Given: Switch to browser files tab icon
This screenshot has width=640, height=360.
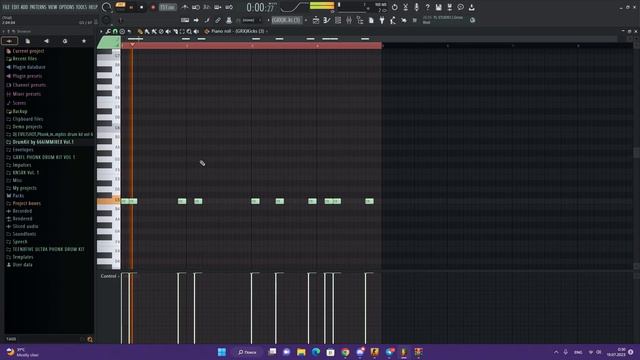Looking at the screenshot, I should [x=28, y=41].
